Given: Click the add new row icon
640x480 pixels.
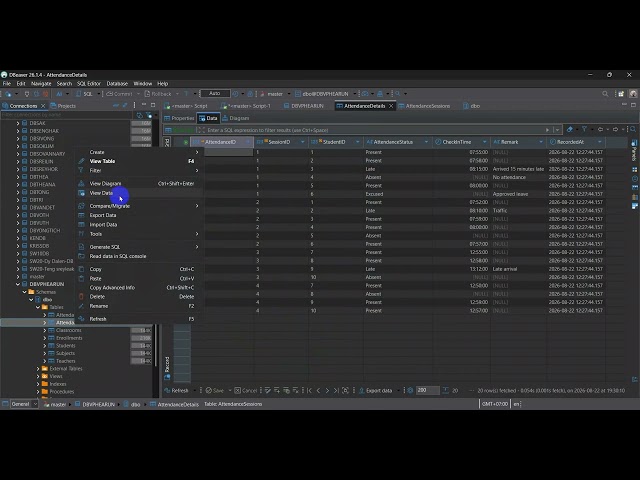Looking at the screenshot, I should [277, 391].
